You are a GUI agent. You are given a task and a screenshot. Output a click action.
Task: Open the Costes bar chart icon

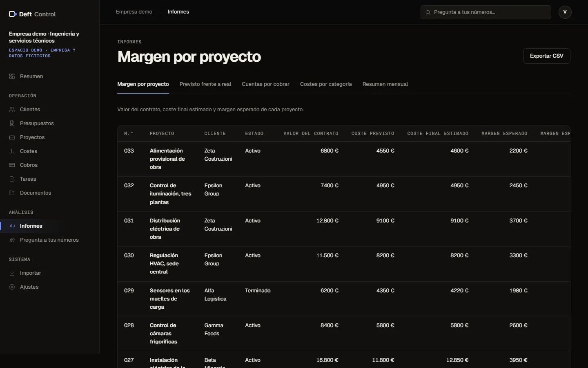tap(12, 151)
